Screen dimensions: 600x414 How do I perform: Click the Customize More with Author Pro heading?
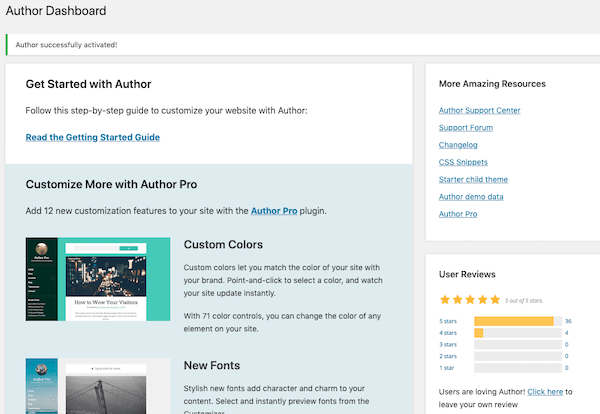tap(111, 184)
